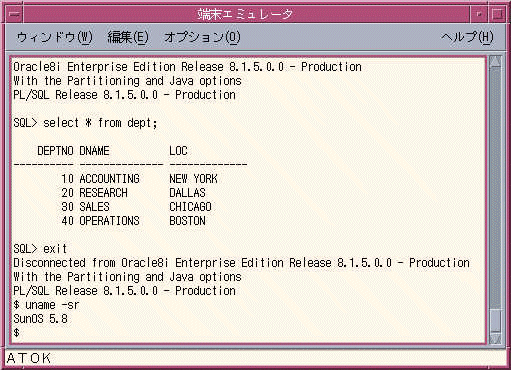Open the ヘルプ(H) menu
Image resolution: width=511 pixels, height=370 pixels.
tap(467, 37)
